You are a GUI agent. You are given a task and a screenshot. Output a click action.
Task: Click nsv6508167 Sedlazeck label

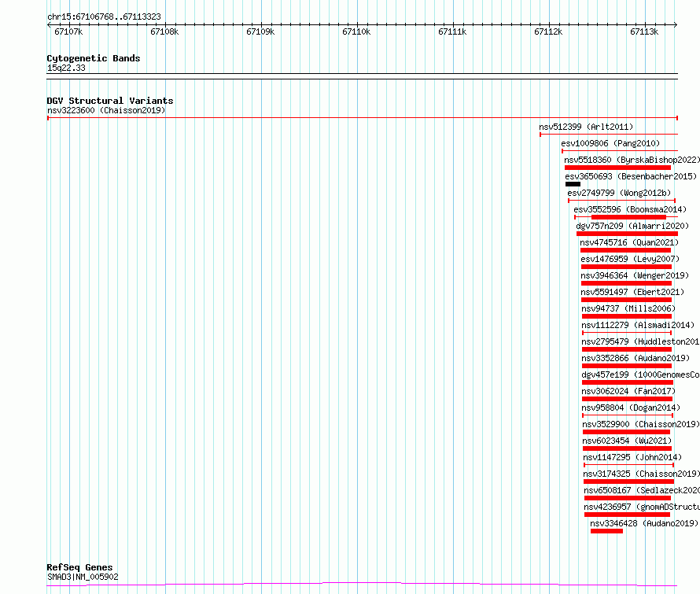642,490
